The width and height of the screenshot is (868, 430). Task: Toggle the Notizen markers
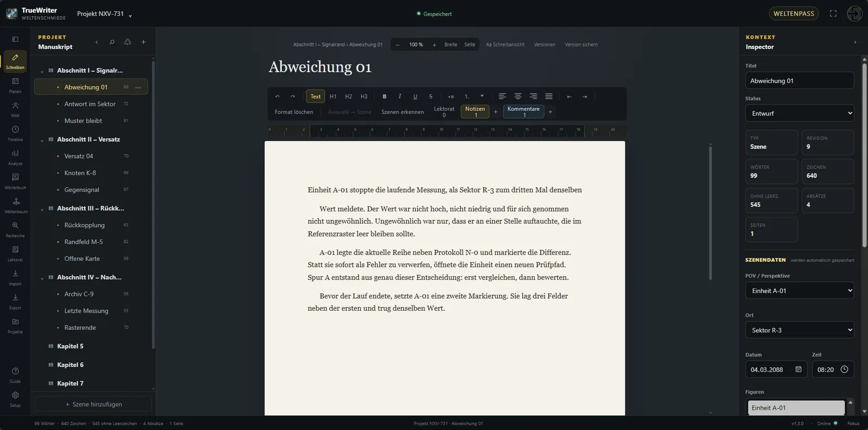coord(475,112)
